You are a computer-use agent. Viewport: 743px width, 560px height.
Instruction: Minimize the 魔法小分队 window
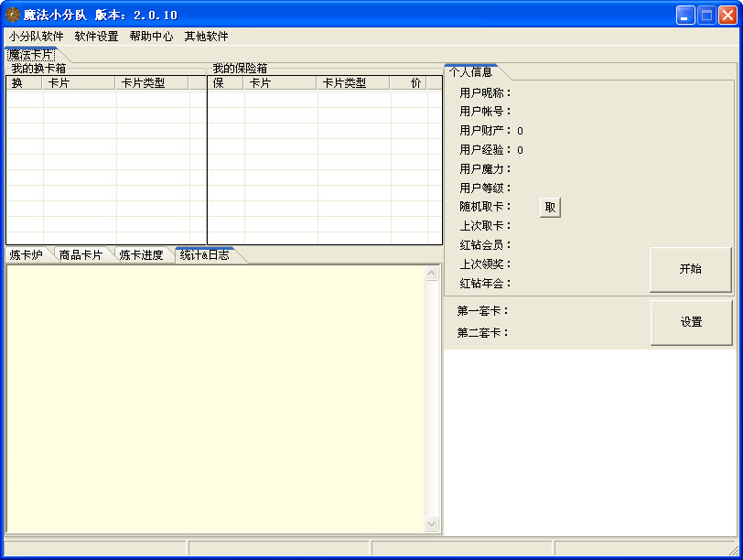[x=685, y=16]
